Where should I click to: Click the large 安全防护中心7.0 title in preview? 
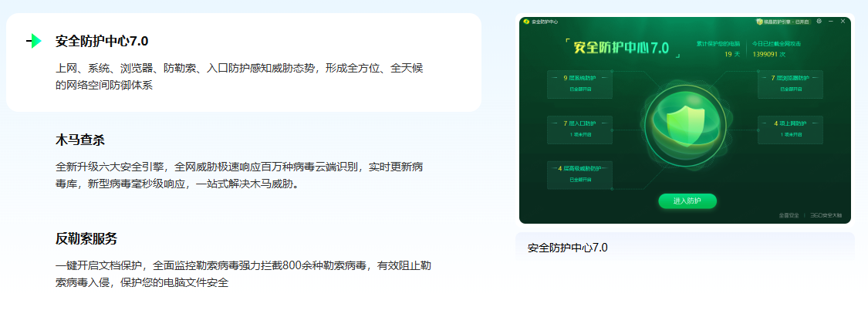(x=621, y=48)
